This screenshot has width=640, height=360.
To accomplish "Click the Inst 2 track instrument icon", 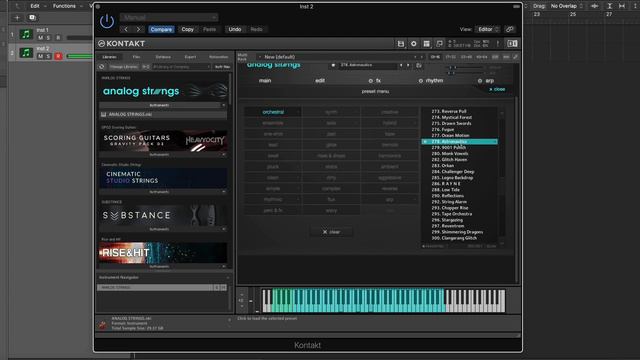I will 26,53.
